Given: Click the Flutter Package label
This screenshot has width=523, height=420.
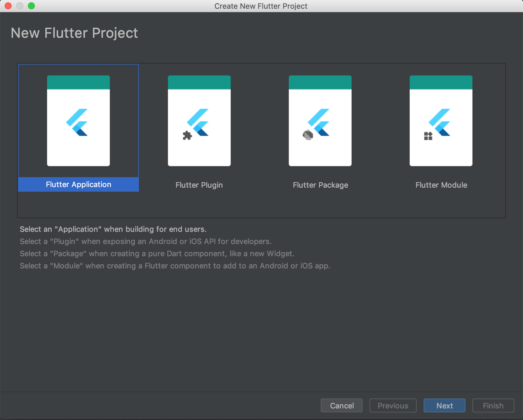Looking at the screenshot, I should pos(320,185).
